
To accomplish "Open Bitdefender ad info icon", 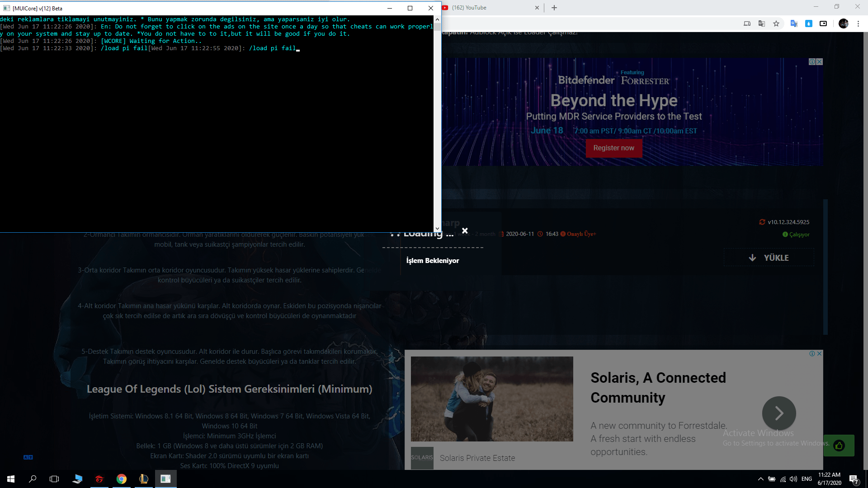I will point(812,61).
